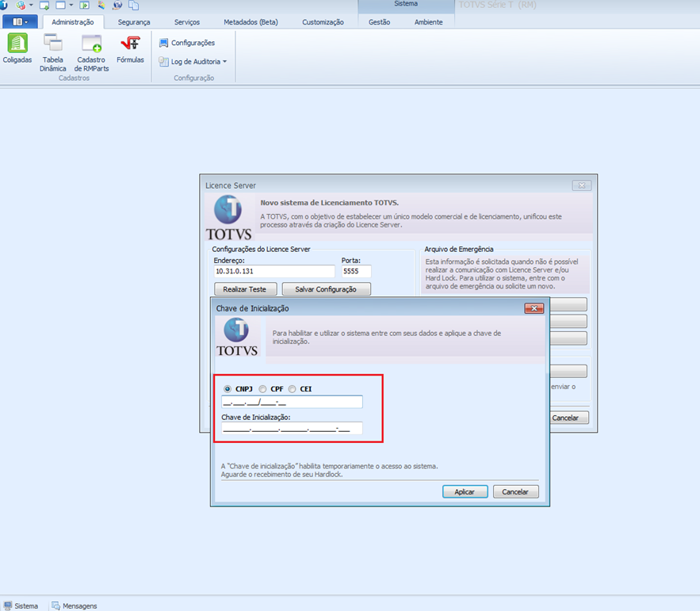Expand the Log de Auditoria dropdown arrow
Viewport: 700px width, 611px height.
224,62
